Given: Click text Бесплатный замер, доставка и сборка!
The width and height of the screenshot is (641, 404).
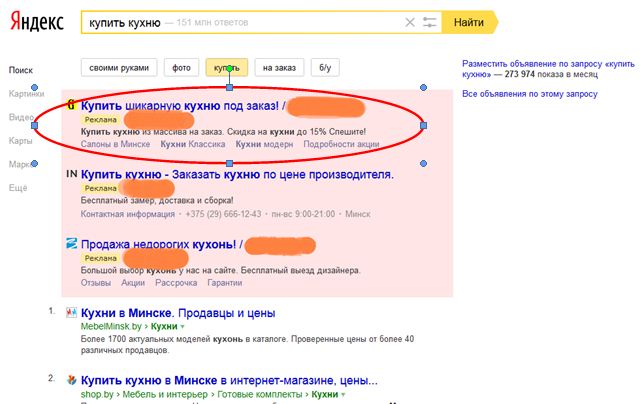Looking at the screenshot, I should pyautogui.click(x=157, y=200).
